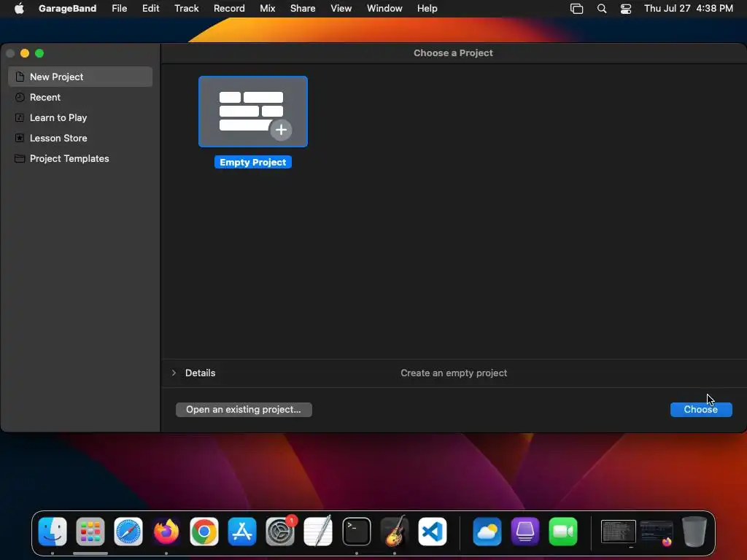Screen dimensions: 747x560
Task: Open Spotlight search in menu bar
Action: tap(602, 9)
